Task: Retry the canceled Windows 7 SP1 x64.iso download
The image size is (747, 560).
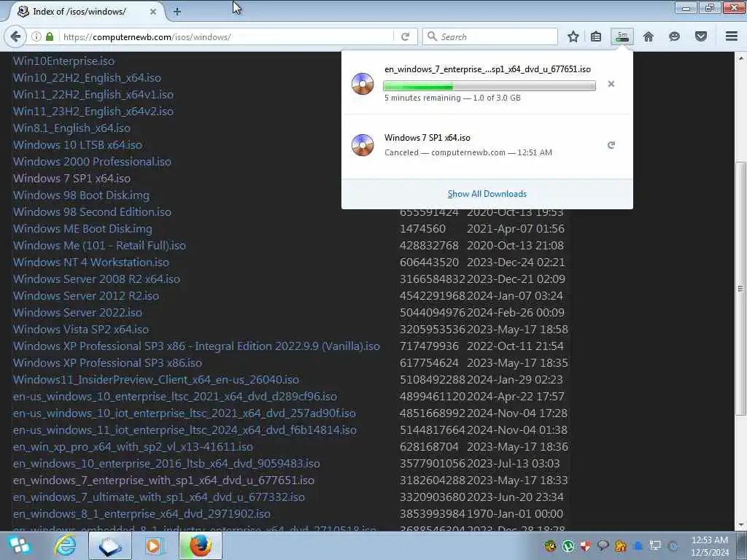Action: [611, 145]
